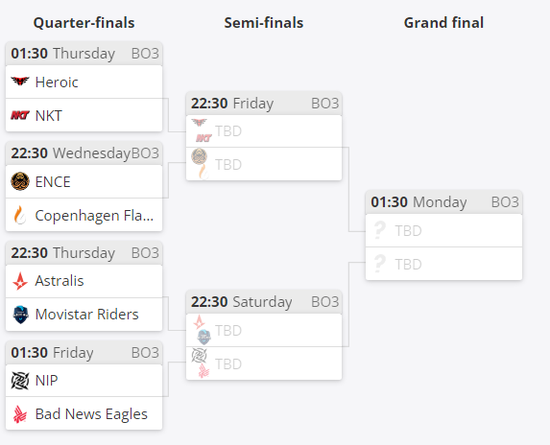Click the first question mark icon in Grand final
Viewport: 550px width, 445px height.
pyautogui.click(x=380, y=230)
